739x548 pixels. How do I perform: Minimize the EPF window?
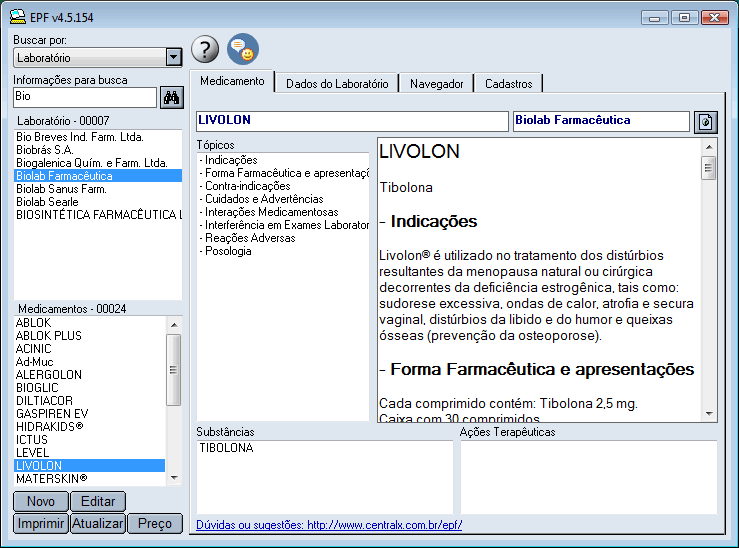(655, 18)
